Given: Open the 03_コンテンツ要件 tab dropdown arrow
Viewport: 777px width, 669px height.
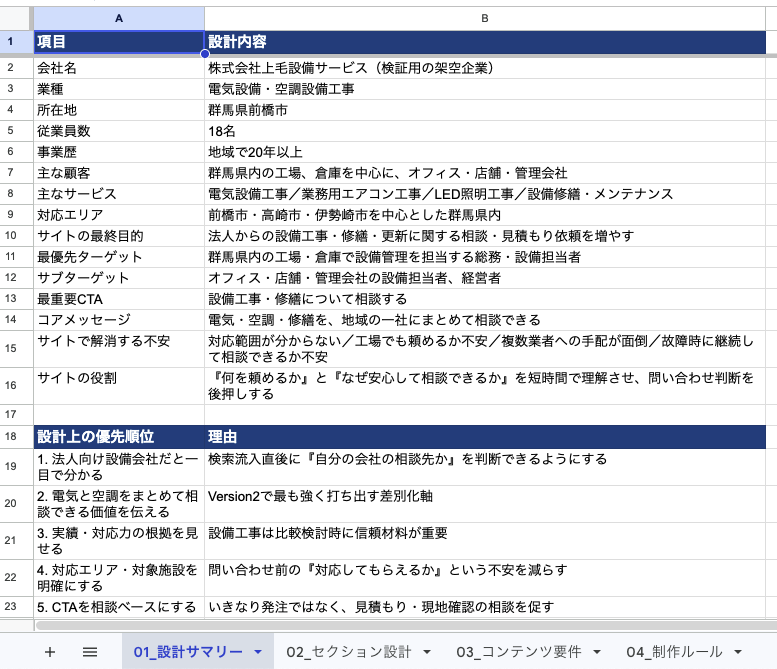Looking at the screenshot, I should tap(597, 652).
